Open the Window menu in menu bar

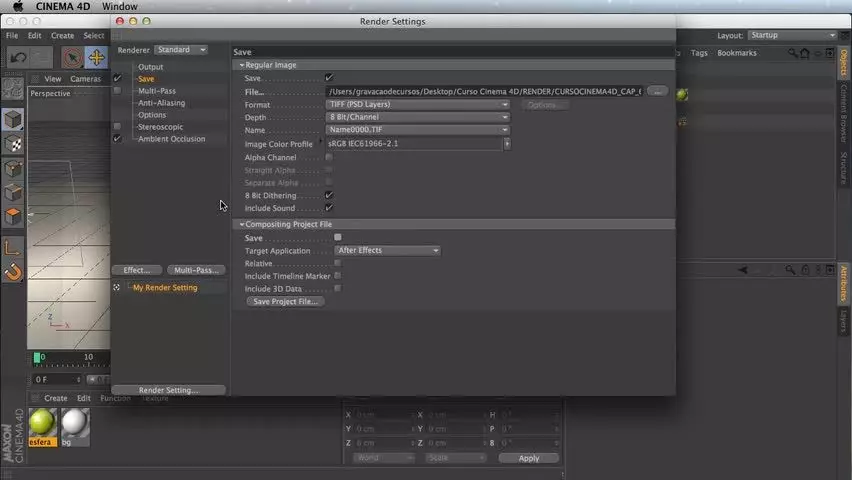(x=120, y=7)
